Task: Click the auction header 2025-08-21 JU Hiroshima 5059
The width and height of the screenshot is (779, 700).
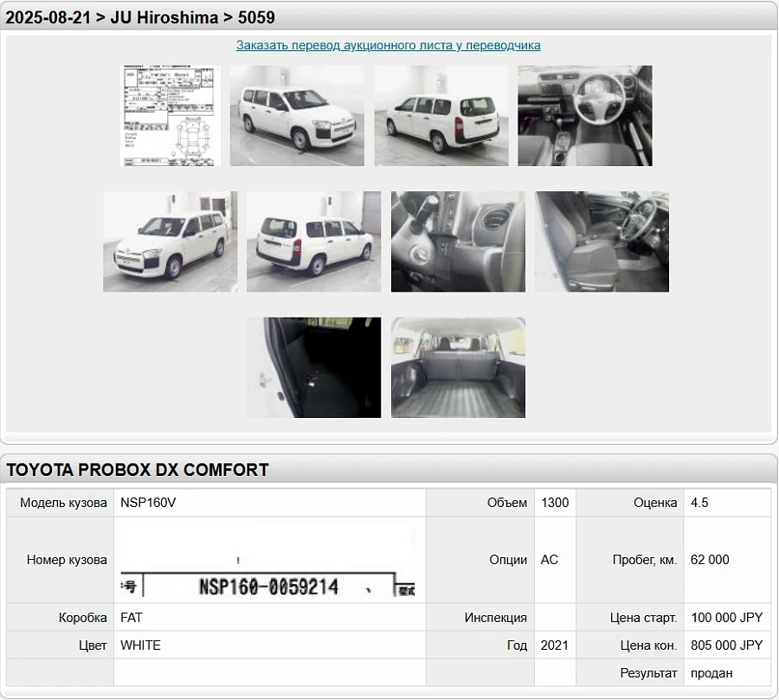Action: click(x=141, y=17)
